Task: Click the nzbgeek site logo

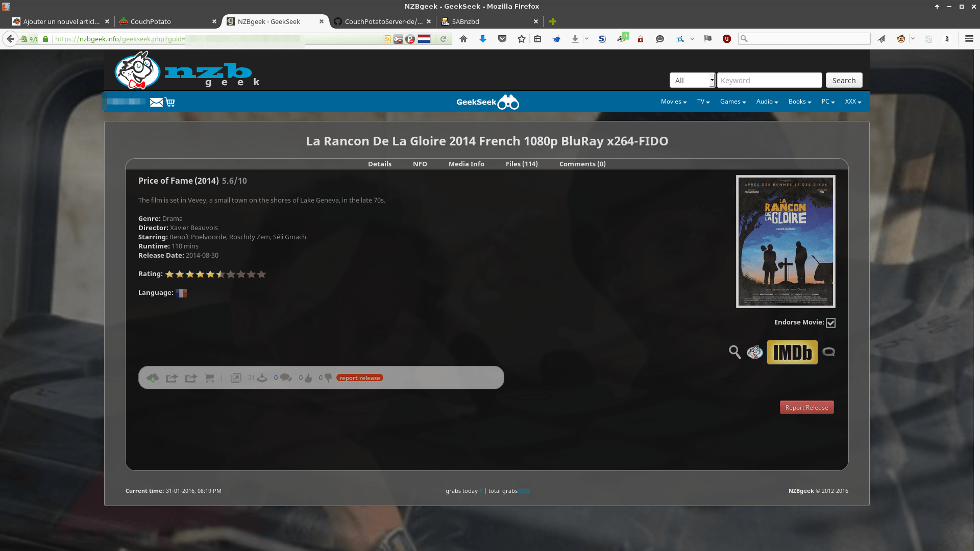Action: (187, 70)
